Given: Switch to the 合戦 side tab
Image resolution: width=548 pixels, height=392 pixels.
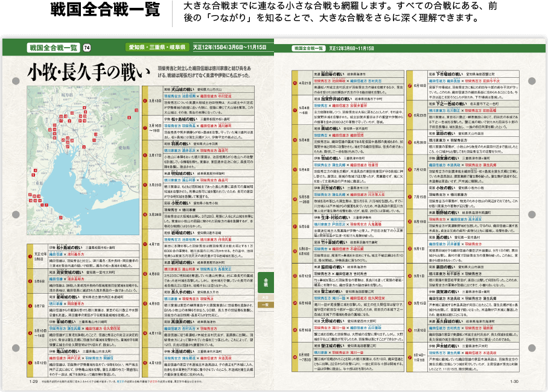Looking at the screenshot, I should pos(266,282).
